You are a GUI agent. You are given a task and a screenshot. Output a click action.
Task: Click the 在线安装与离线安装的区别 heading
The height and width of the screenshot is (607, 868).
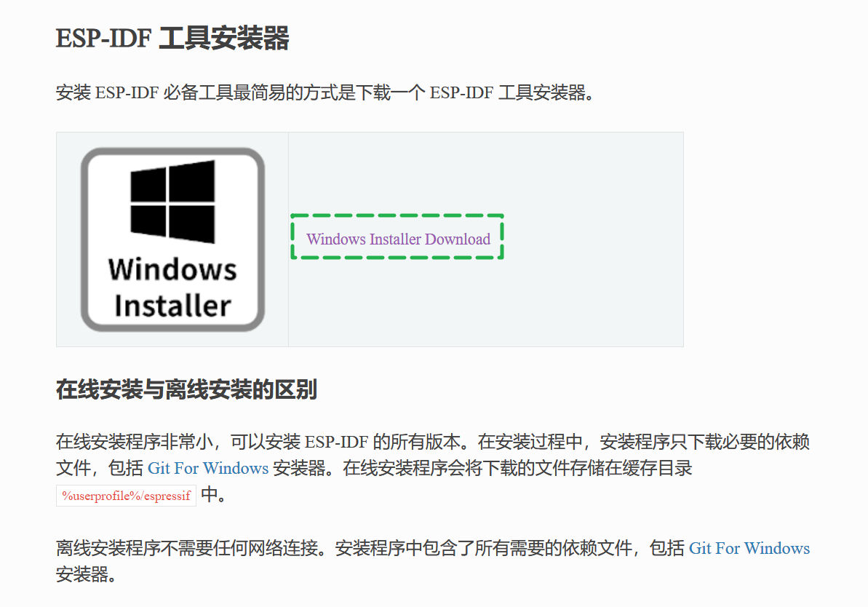186,389
